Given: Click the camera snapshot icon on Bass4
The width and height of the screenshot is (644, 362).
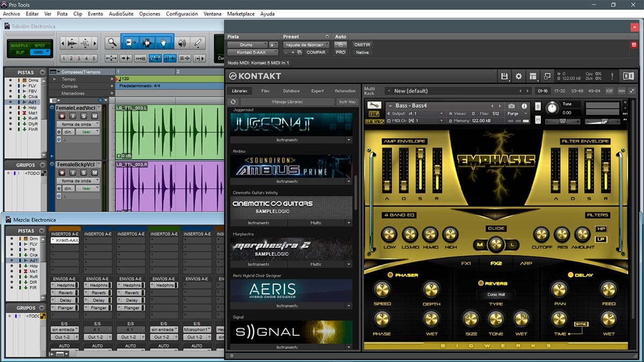Looking at the screenshot, I should [x=511, y=106].
